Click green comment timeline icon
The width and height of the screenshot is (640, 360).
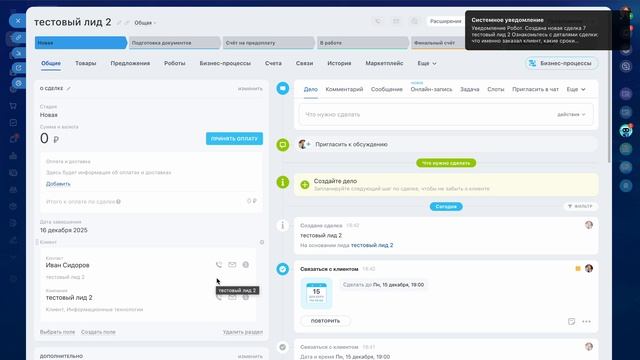click(x=282, y=144)
